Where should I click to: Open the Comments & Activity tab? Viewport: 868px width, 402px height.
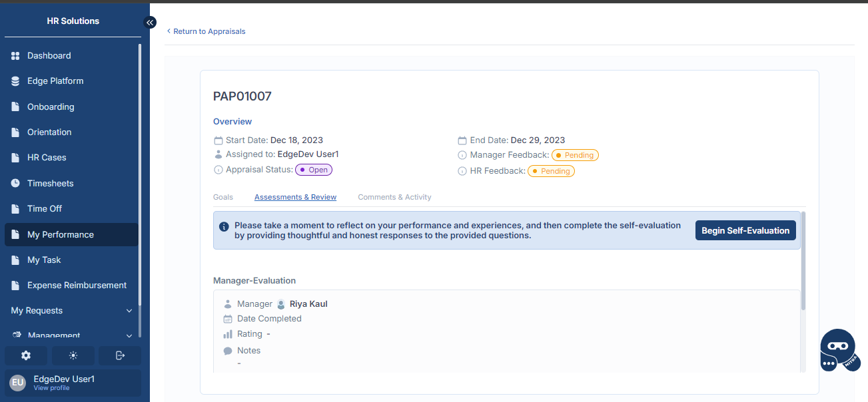point(394,197)
